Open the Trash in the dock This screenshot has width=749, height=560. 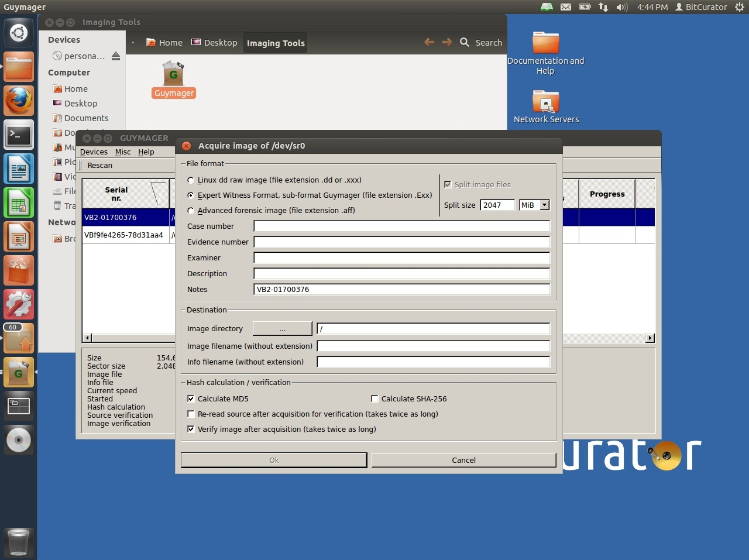19,542
